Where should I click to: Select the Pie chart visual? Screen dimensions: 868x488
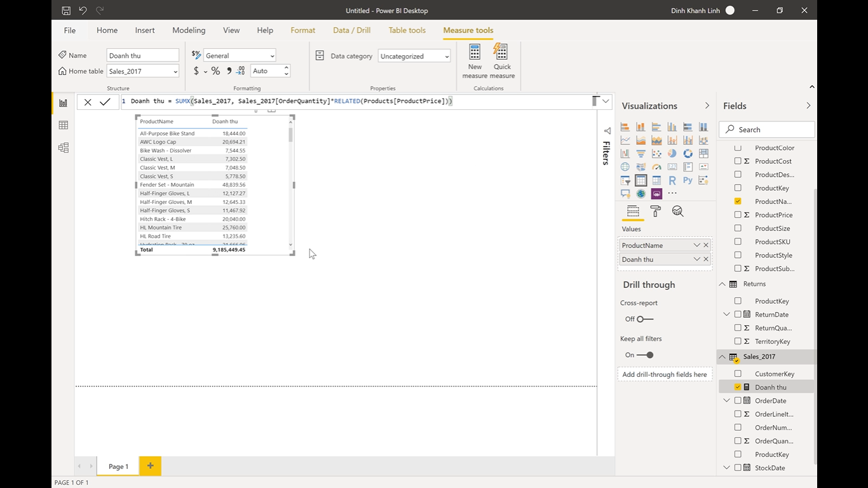click(x=672, y=154)
